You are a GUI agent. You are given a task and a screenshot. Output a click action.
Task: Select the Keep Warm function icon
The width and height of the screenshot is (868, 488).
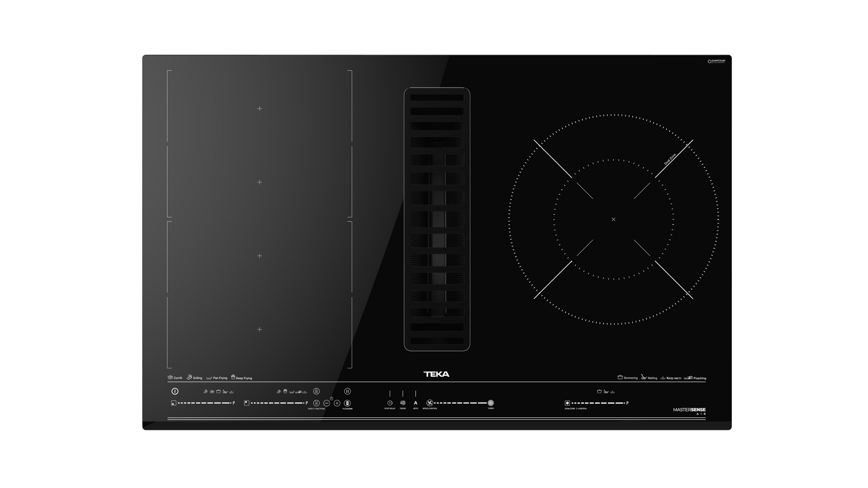pos(663,377)
